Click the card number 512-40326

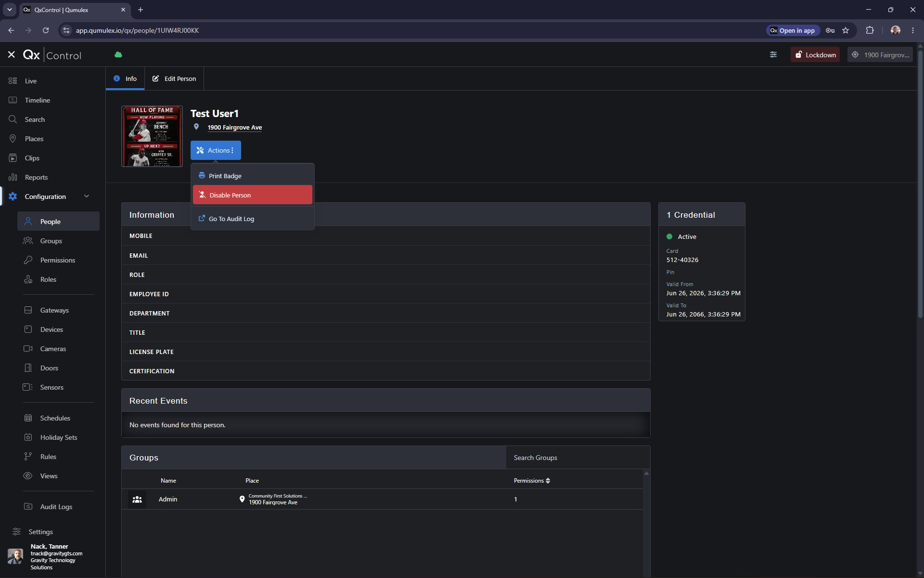[x=682, y=260]
